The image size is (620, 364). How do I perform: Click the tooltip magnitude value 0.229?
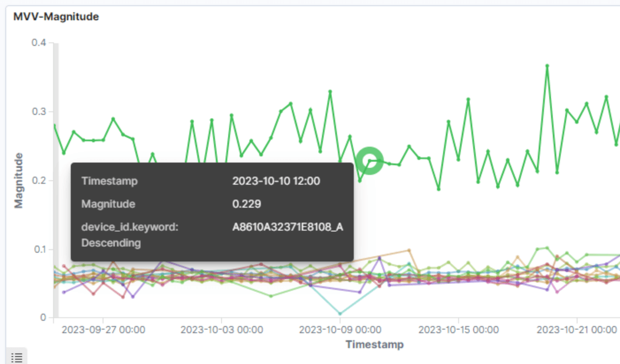[246, 204]
